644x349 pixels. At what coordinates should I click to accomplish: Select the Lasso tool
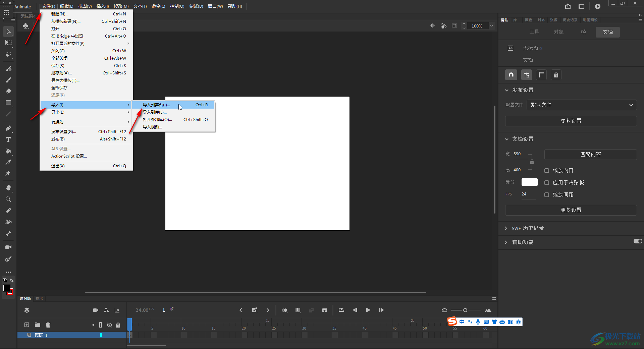[x=8, y=54]
